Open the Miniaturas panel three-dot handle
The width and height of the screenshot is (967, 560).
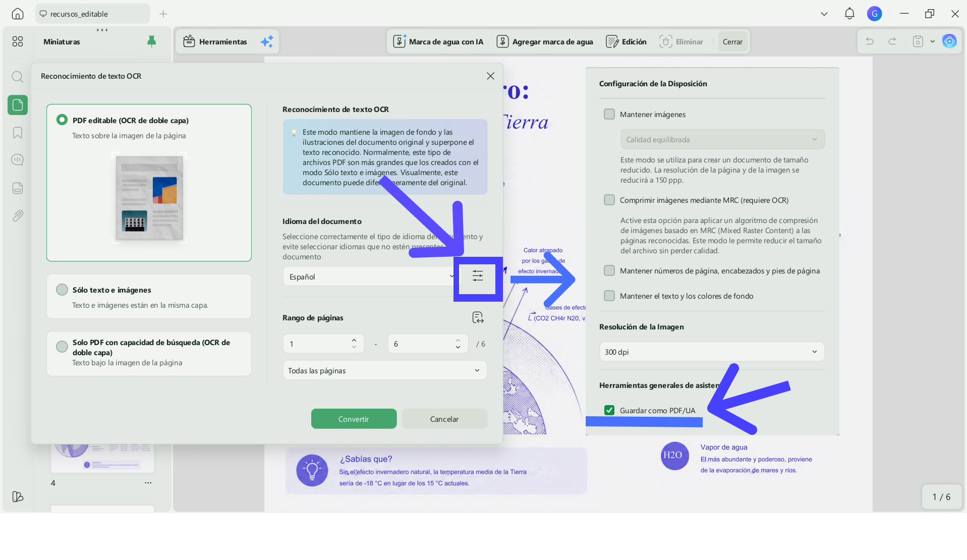pos(102,30)
